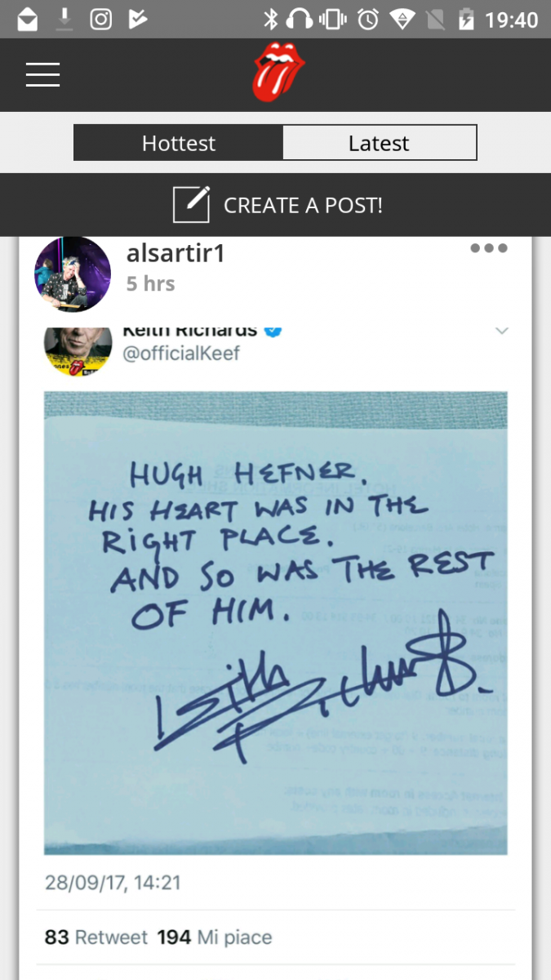Open the @officialKeef handle
551x980 pixels.
pos(181,354)
